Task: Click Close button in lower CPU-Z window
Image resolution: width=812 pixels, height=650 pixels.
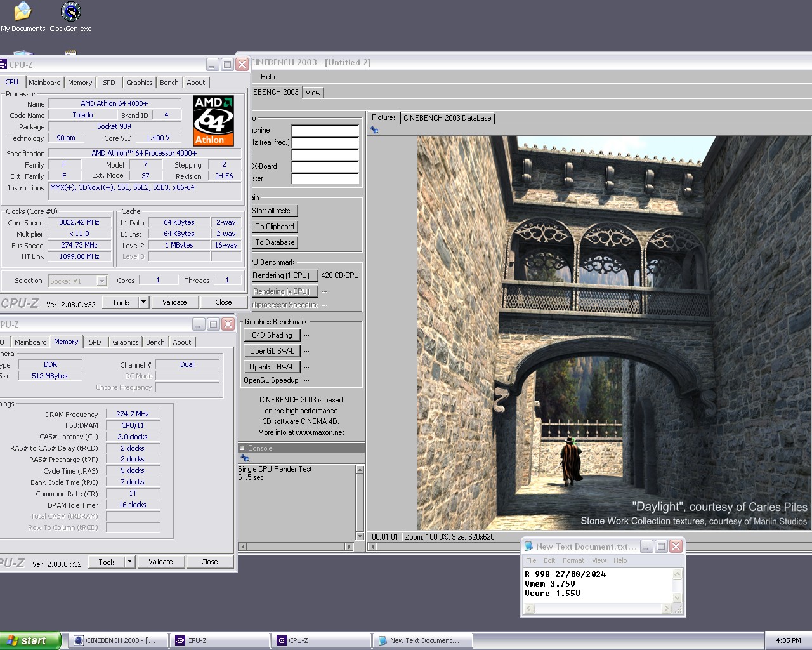Action: 209,562
